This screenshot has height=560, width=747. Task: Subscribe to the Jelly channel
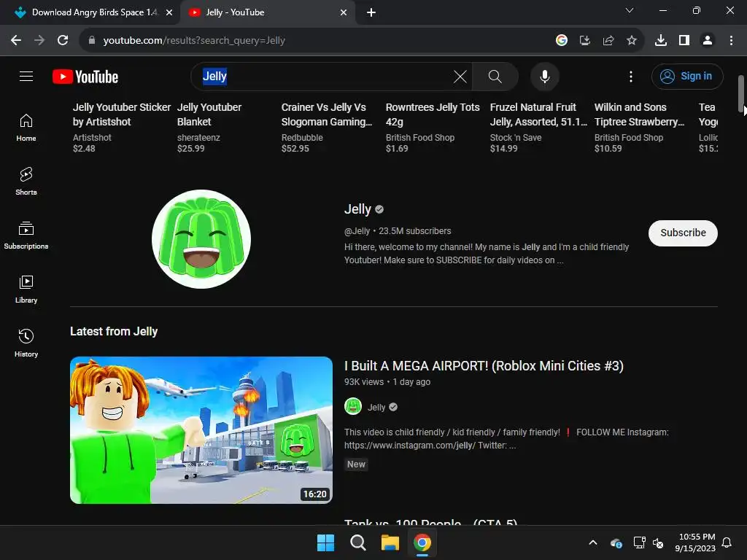[683, 233]
